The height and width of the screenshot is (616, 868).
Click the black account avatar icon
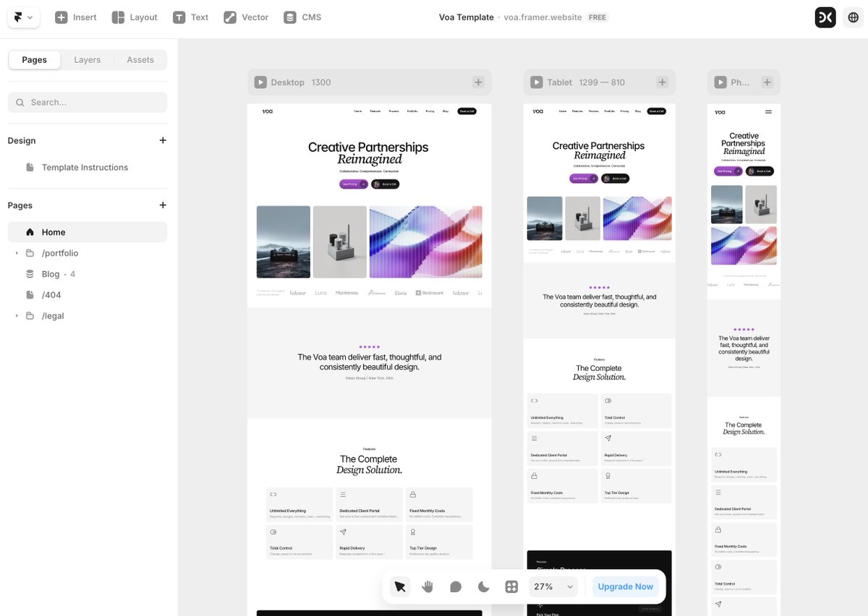pos(825,17)
